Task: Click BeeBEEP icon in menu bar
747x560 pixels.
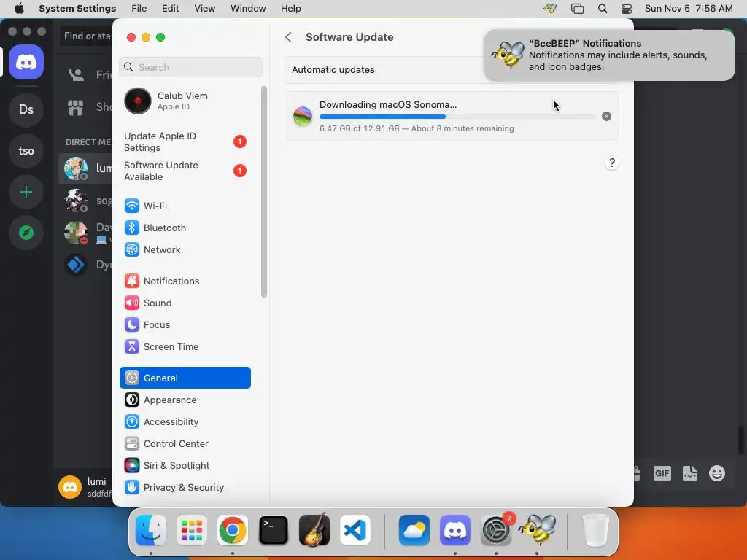Action: point(550,9)
